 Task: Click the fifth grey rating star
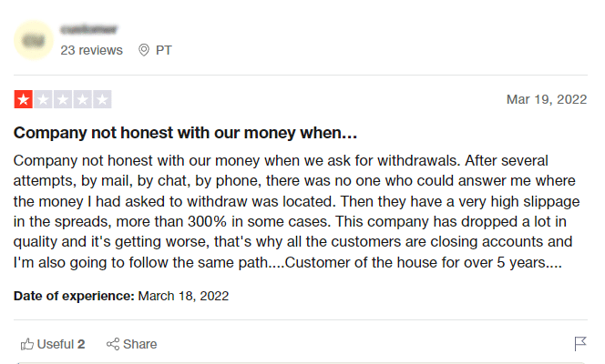[102, 99]
